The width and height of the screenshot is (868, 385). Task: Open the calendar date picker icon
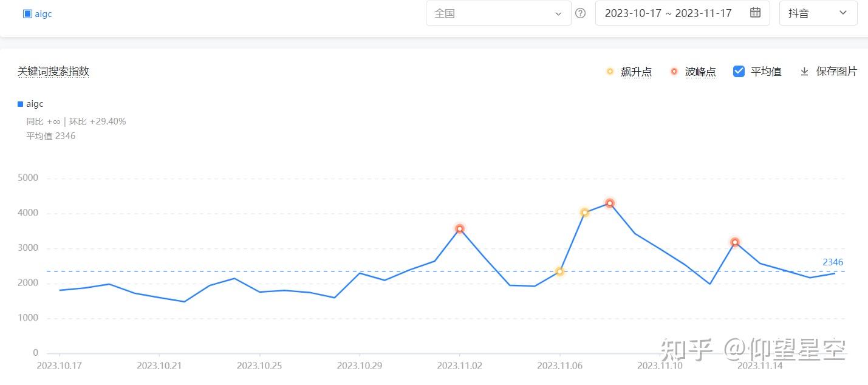point(755,13)
